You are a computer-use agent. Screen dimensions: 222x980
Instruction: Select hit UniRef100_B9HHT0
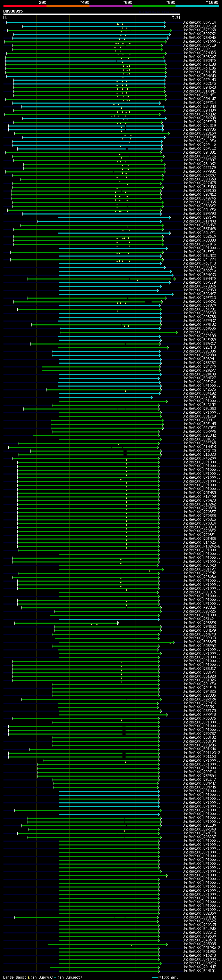click(x=199, y=278)
